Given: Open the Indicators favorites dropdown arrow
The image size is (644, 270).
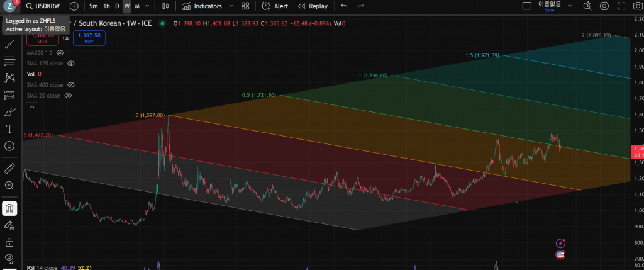Looking at the screenshot, I should pos(231,6).
